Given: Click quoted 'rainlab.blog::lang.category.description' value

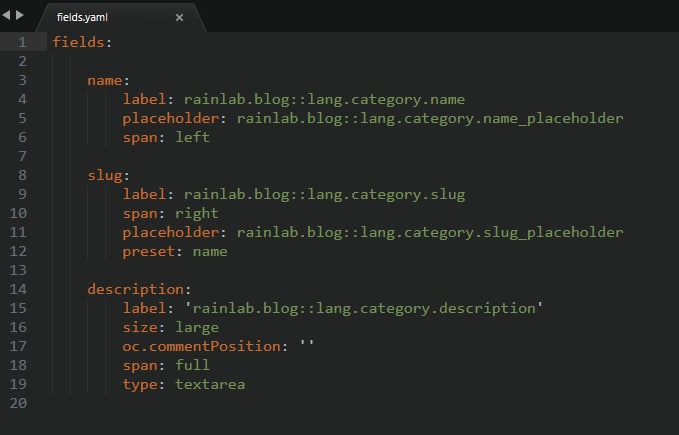Looking at the screenshot, I should tap(363, 308).
